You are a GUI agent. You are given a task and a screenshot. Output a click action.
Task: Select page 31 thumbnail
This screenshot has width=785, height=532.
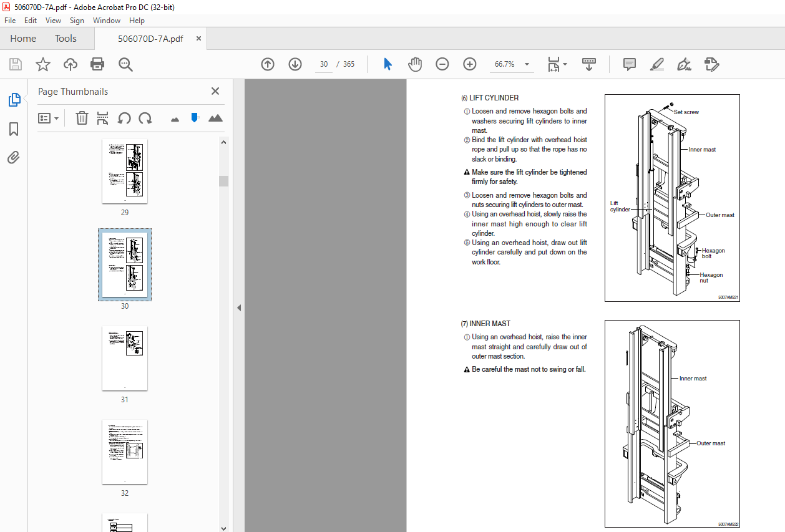coord(125,358)
